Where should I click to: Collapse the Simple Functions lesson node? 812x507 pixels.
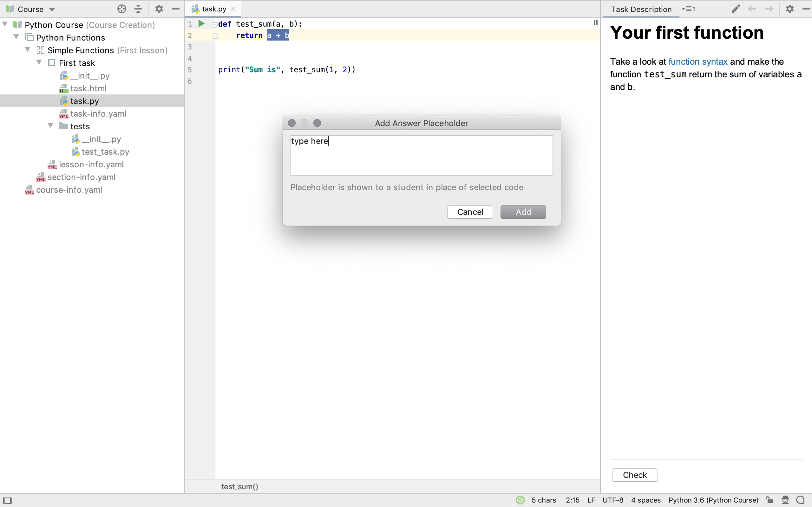coord(28,50)
